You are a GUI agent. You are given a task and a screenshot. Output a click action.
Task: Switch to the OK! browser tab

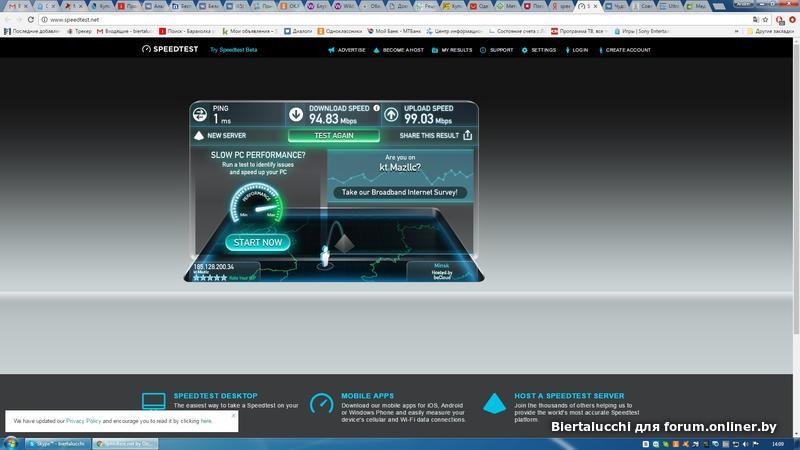tap(290, 6)
